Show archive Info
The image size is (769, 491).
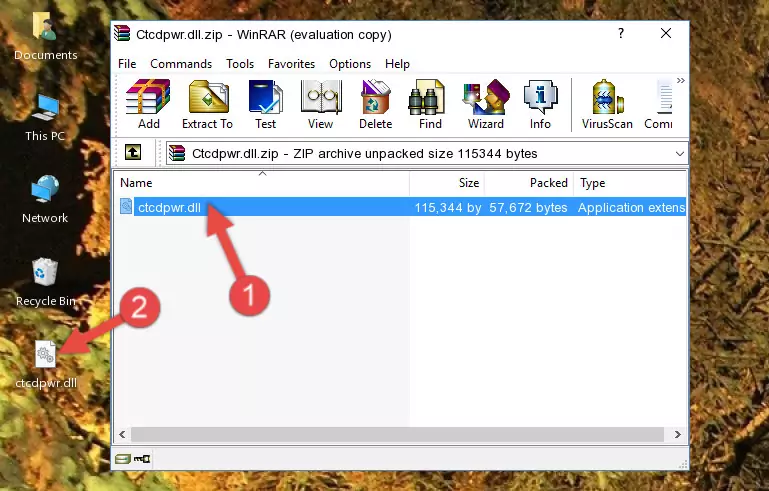click(x=540, y=104)
